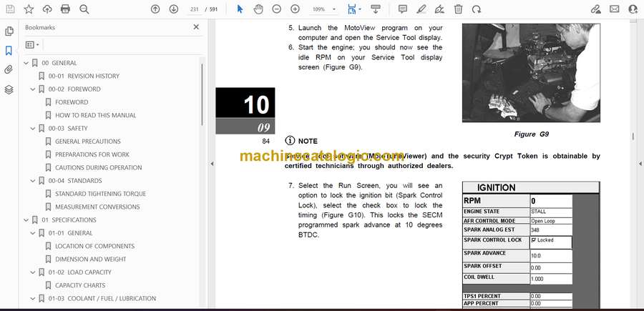644x311 pixels.
Task: Open the page thumbnails panel
Action: (x=9, y=31)
